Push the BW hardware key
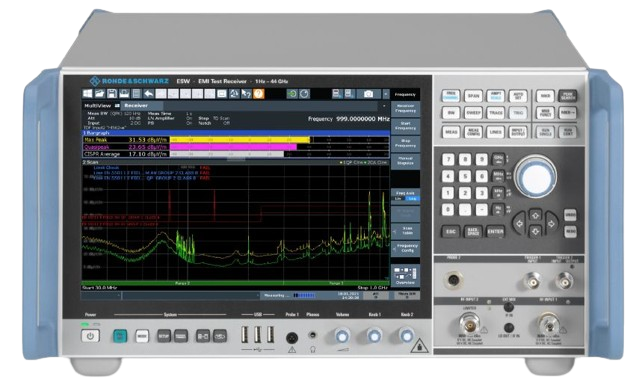639x391 pixels. (450, 113)
